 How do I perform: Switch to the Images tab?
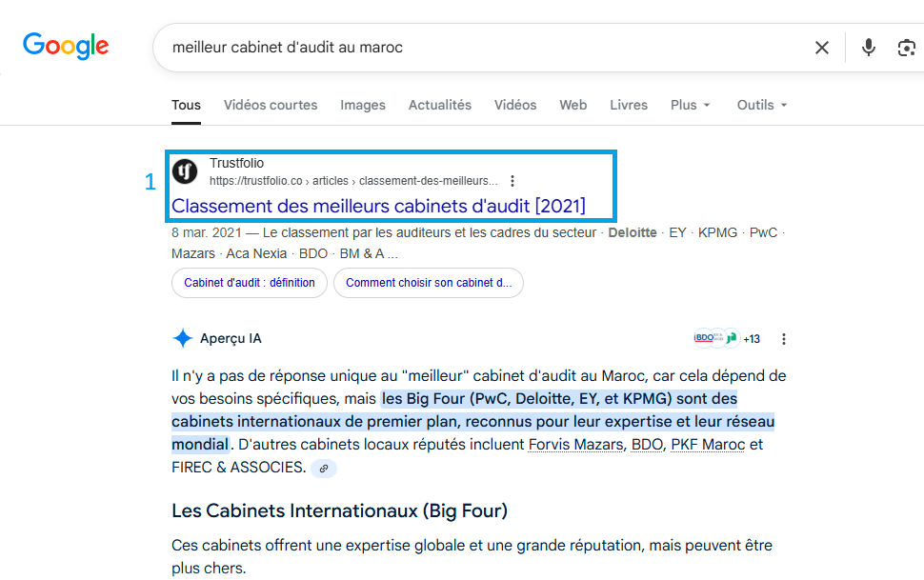[363, 105]
